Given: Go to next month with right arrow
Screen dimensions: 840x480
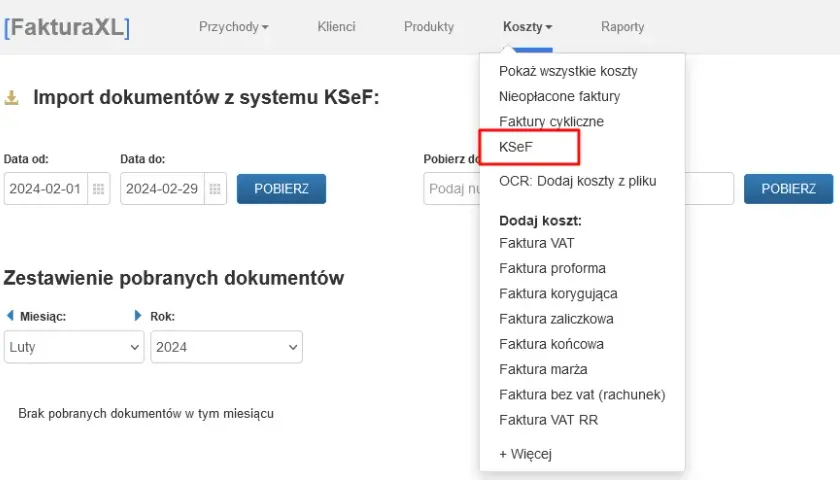Looking at the screenshot, I should coord(138,316).
